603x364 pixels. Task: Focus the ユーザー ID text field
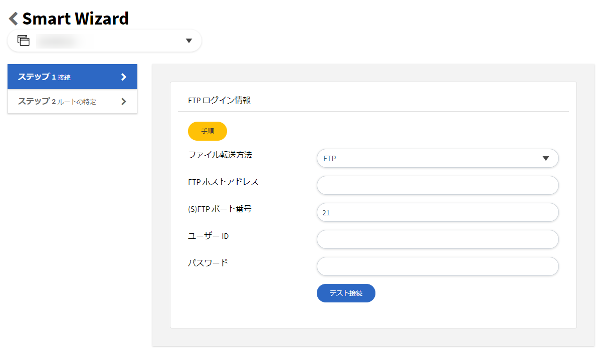(437, 239)
